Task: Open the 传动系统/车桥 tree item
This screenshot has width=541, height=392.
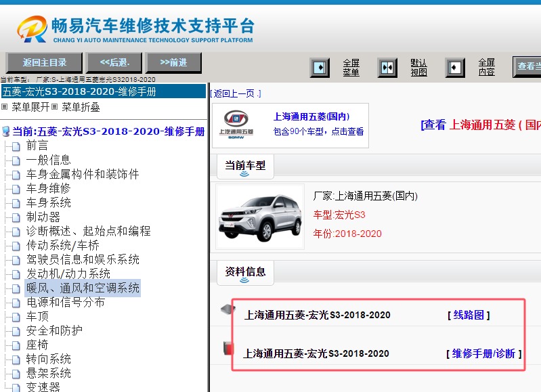Action: point(63,245)
